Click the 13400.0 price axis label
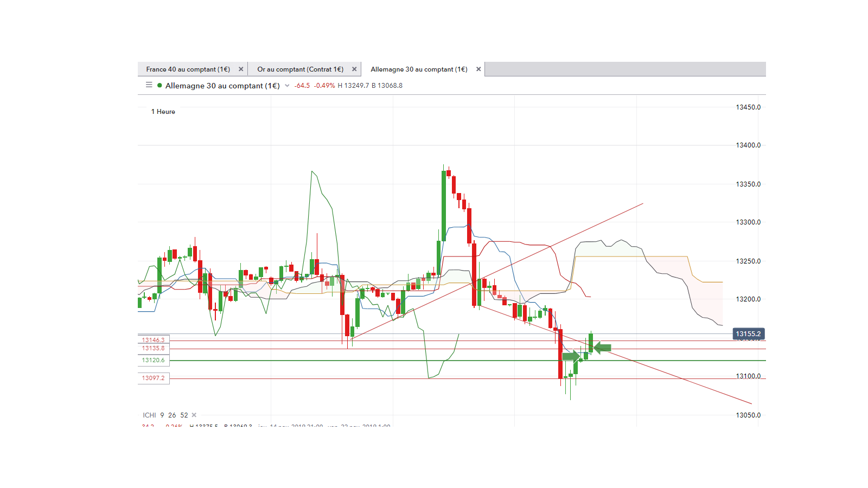 coord(748,145)
